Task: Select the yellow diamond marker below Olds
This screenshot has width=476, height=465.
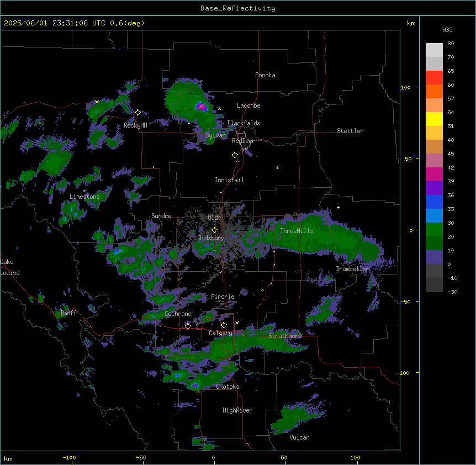Action: click(x=214, y=230)
